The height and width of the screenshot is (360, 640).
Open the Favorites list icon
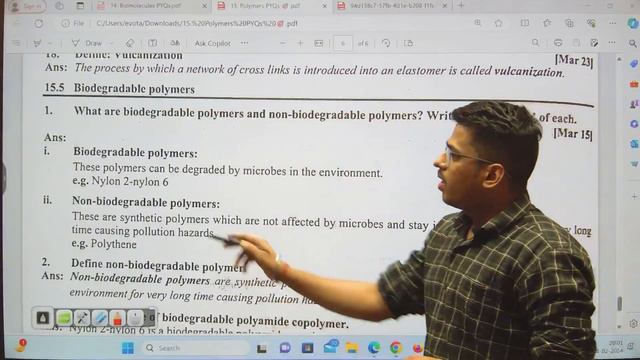pos(547,23)
